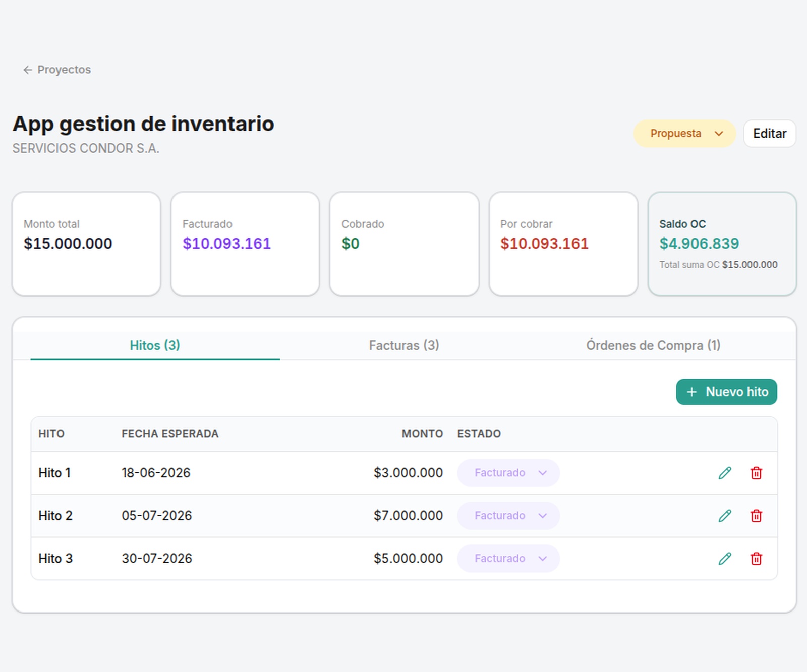This screenshot has width=807, height=672.
Task: Click the Nuevo hito button
Action: (726, 392)
